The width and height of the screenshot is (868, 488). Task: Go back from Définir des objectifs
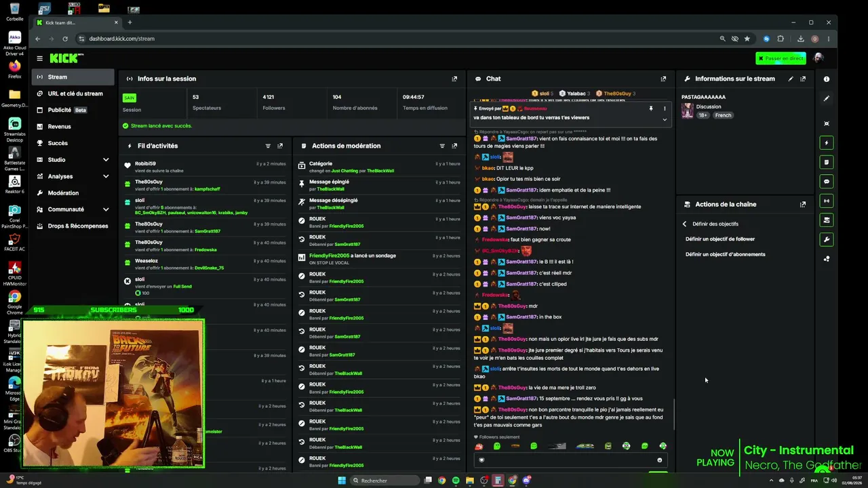[x=684, y=224]
